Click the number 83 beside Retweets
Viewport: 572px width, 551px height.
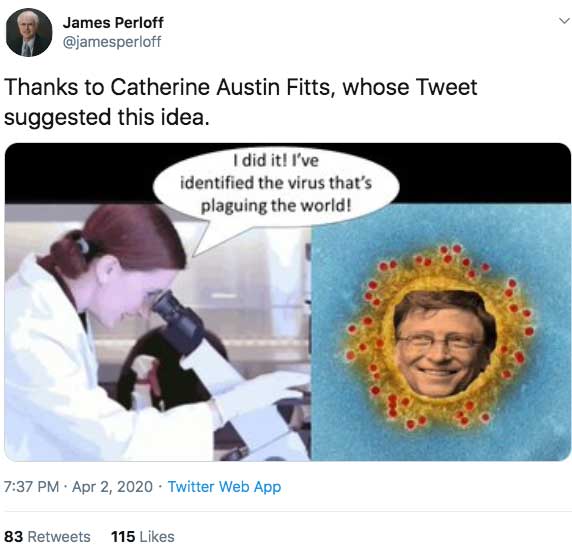coord(13,537)
